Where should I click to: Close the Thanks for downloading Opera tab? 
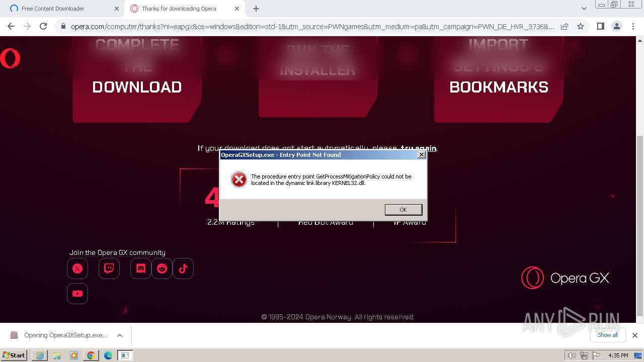pyautogui.click(x=236, y=9)
